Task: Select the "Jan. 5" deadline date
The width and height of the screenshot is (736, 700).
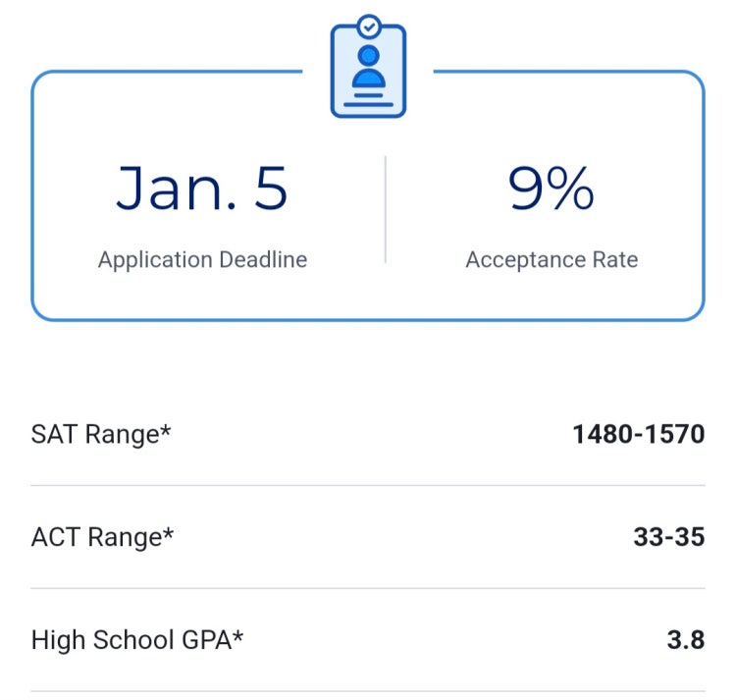Action: pos(201,188)
